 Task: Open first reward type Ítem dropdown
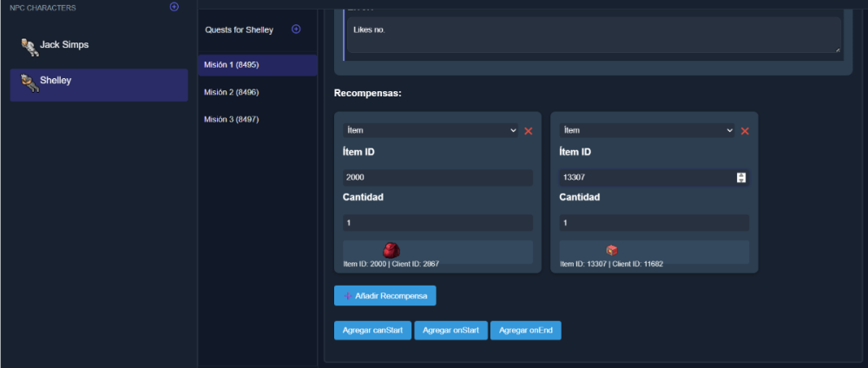(431, 130)
